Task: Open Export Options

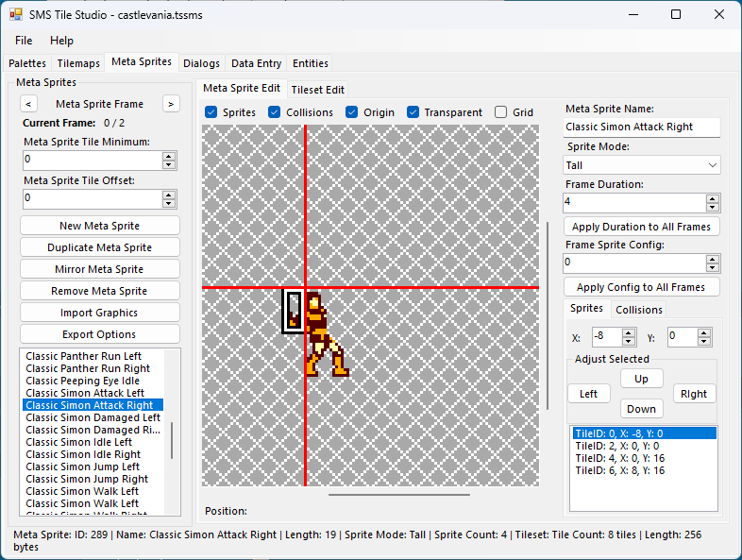Action: pos(100,334)
